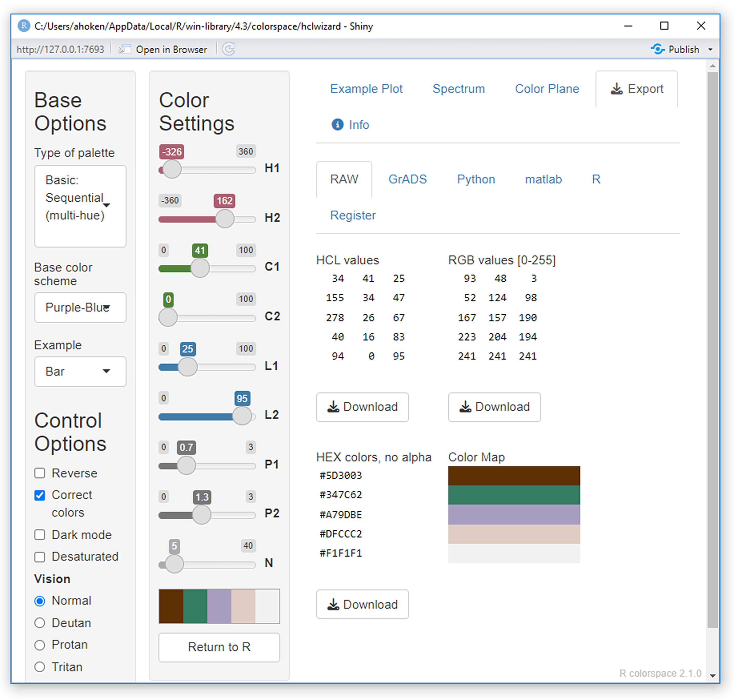The image size is (734, 700).
Task: Enable the Desaturated checkbox
Action: click(39, 557)
